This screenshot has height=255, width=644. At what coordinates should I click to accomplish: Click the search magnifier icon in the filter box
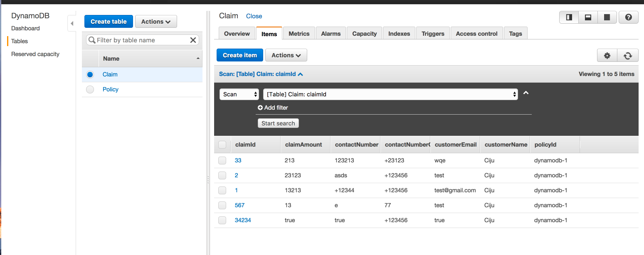tap(92, 40)
